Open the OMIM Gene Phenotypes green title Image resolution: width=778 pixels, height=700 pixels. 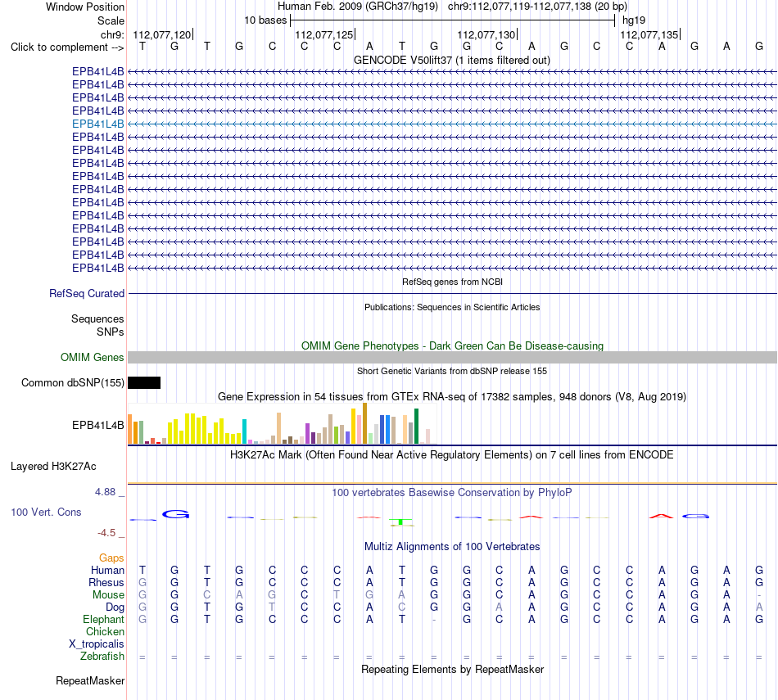pyautogui.click(x=452, y=345)
